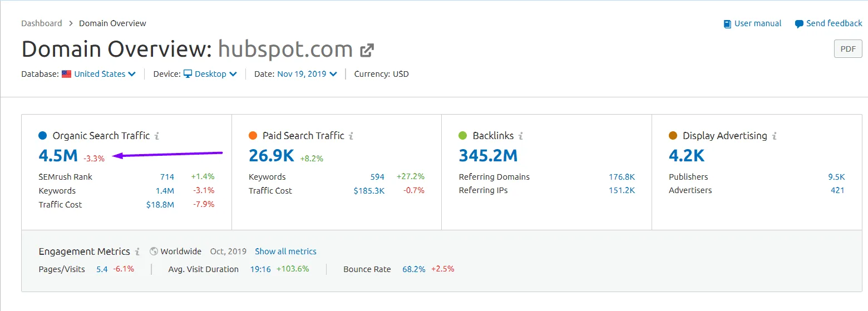Screen dimensions: 868x311
Task: Click info icon next to Engagement Metrics
Action: point(137,251)
